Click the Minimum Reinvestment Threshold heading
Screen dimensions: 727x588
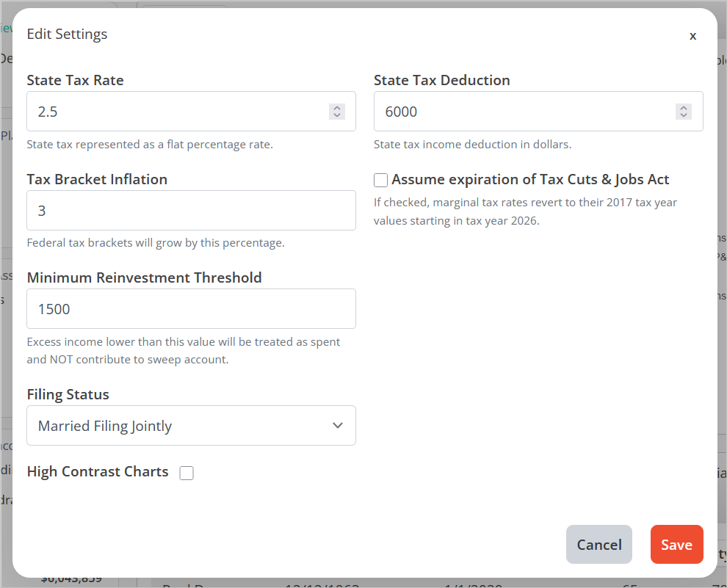144,277
